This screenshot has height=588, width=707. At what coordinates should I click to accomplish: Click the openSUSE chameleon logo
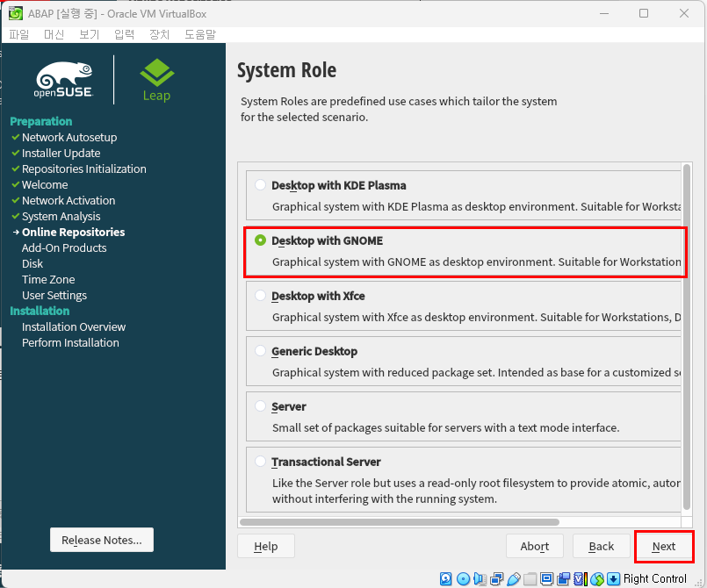(63, 80)
